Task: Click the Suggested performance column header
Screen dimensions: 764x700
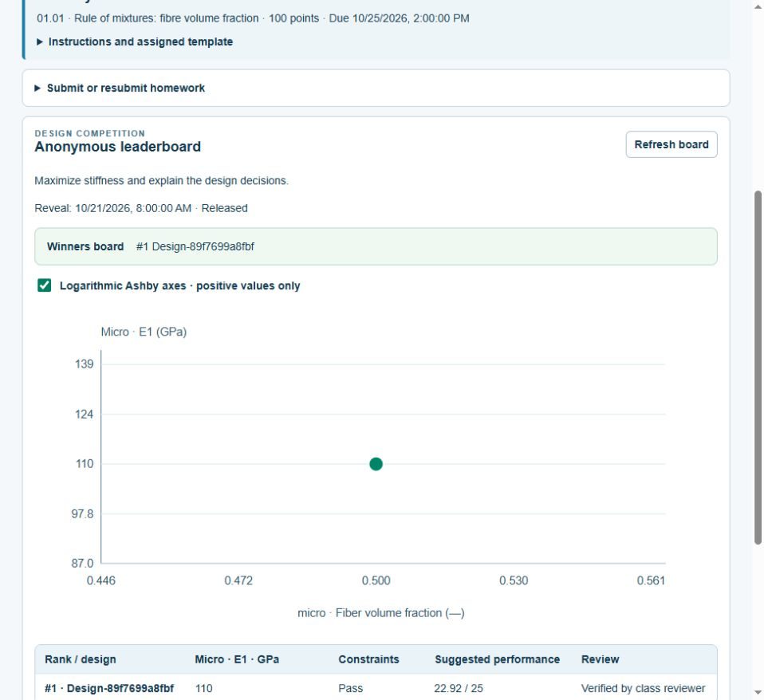Action: 497,659
